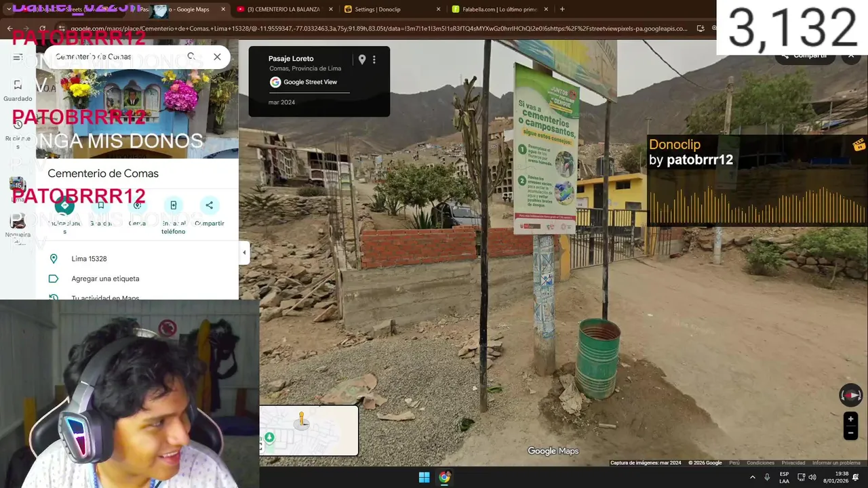868x488 pixels.
Task: Open the network tray icon
Action: point(801,477)
